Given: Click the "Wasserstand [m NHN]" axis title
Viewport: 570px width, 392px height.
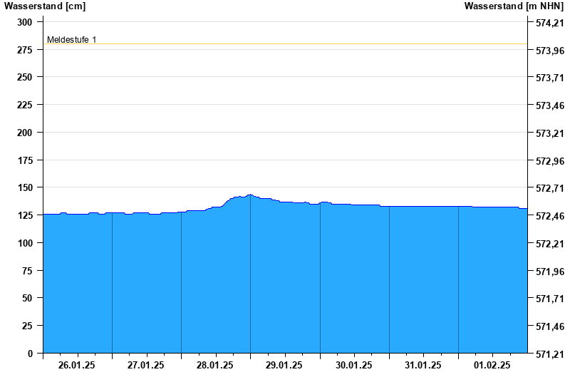Looking at the screenshot, I should click(x=514, y=6).
